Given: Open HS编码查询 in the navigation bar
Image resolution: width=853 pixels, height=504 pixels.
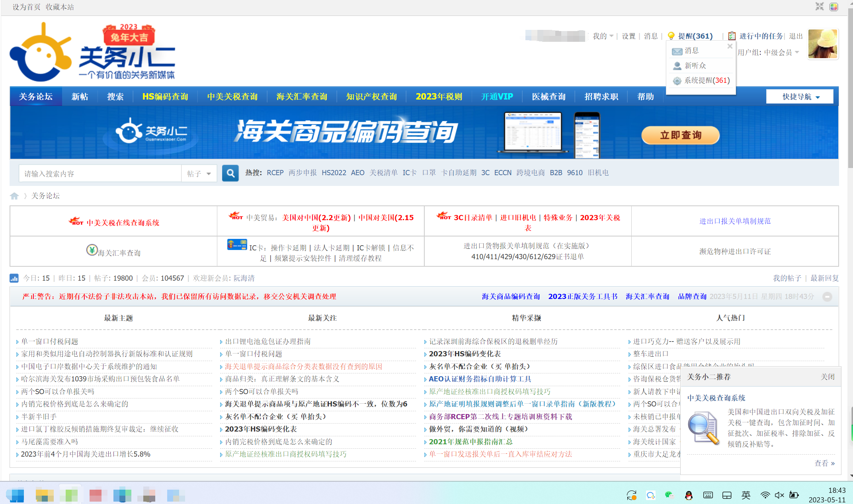Looking at the screenshot, I should [165, 97].
